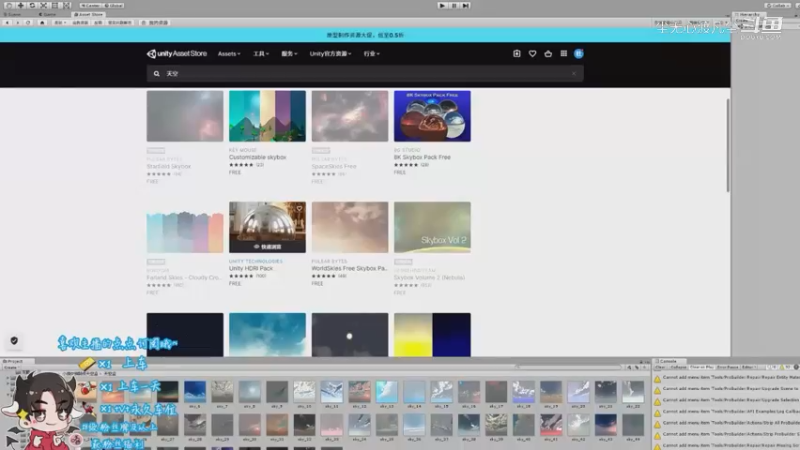
Task: Click the Asset Store page scrollbar
Action: click(x=728, y=145)
